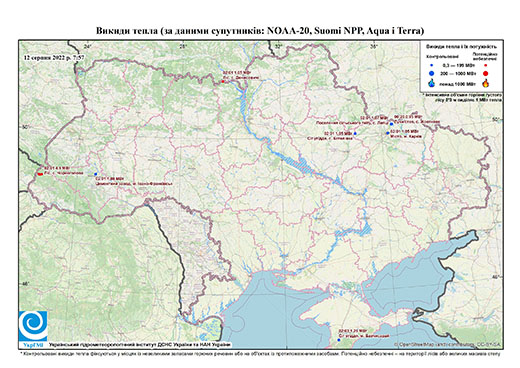Click the map title mentioning NOAA-20
Viewport: 520px width, 368px height.
click(260, 31)
